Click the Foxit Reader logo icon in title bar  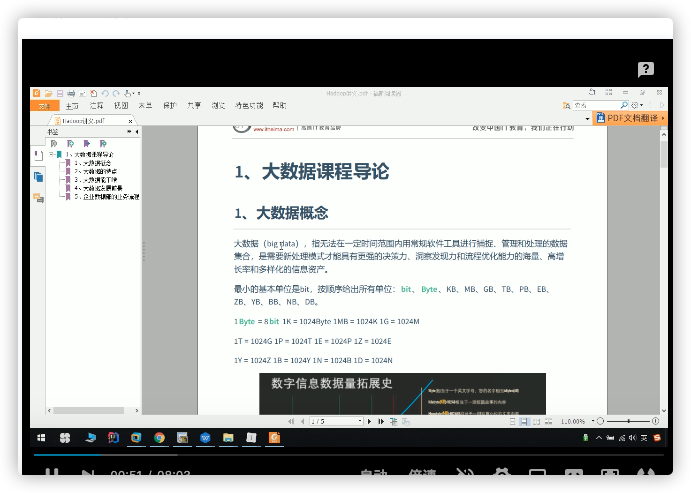37,93
